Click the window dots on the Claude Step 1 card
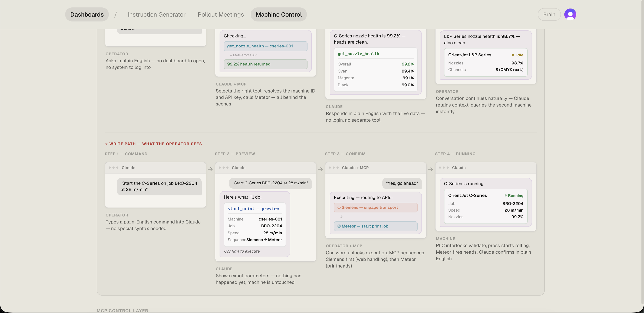The image size is (644, 313). click(114, 168)
